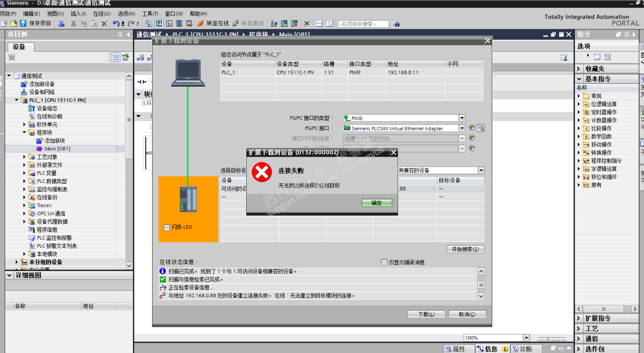Click the paste icon in the toolbar

tap(94, 24)
